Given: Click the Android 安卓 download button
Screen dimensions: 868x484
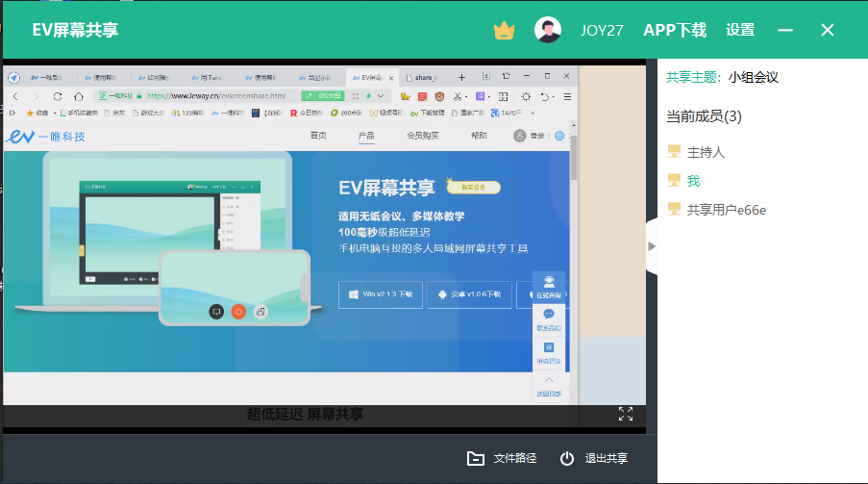Looking at the screenshot, I should tap(470, 294).
